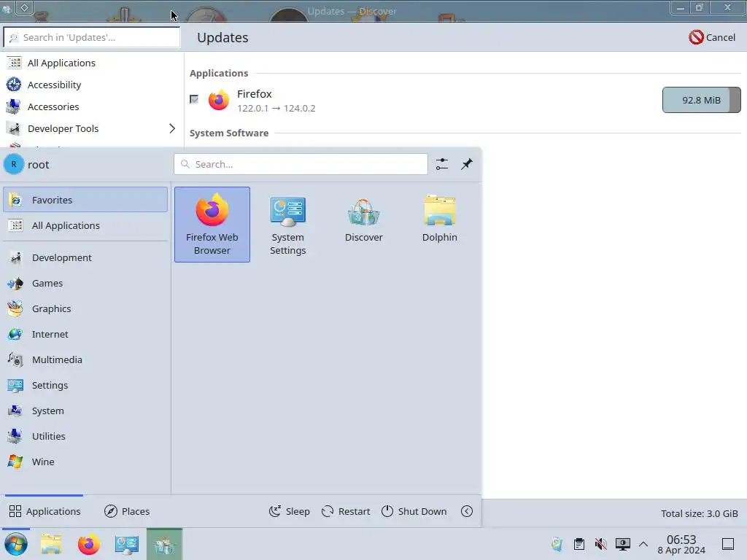This screenshot has width=747, height=560.
Task: Click the root user avatar
Action: 14,164
